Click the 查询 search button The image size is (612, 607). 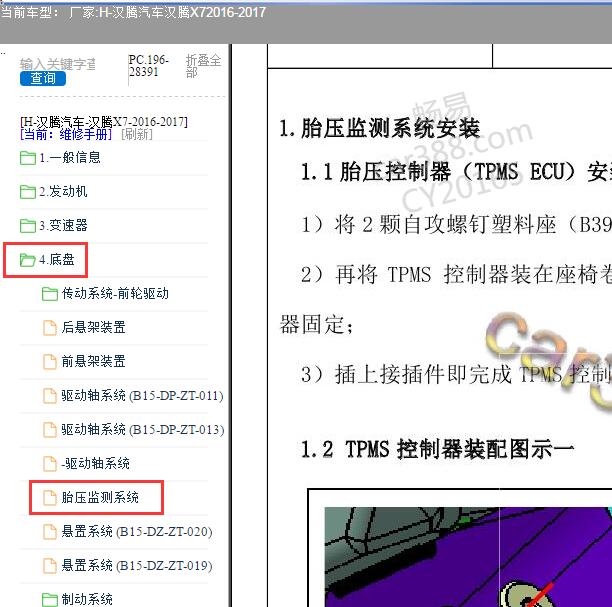[x=43, y=78]
